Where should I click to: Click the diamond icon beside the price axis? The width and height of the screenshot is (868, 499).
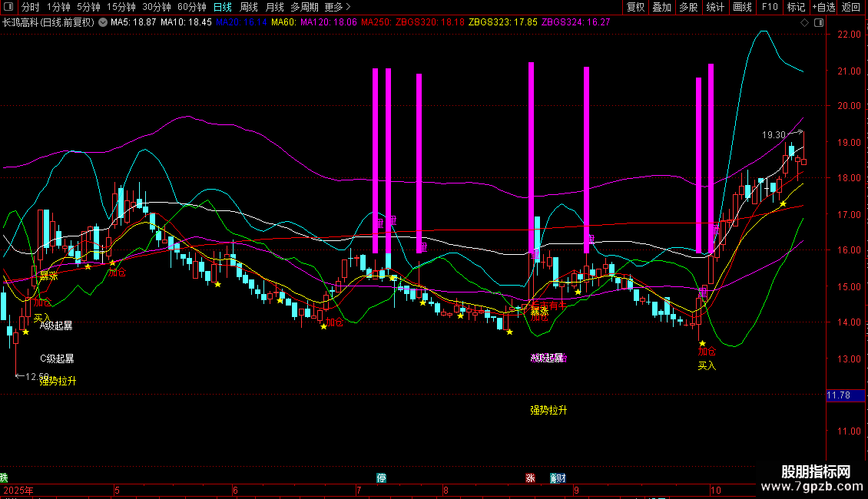(804, 23)
